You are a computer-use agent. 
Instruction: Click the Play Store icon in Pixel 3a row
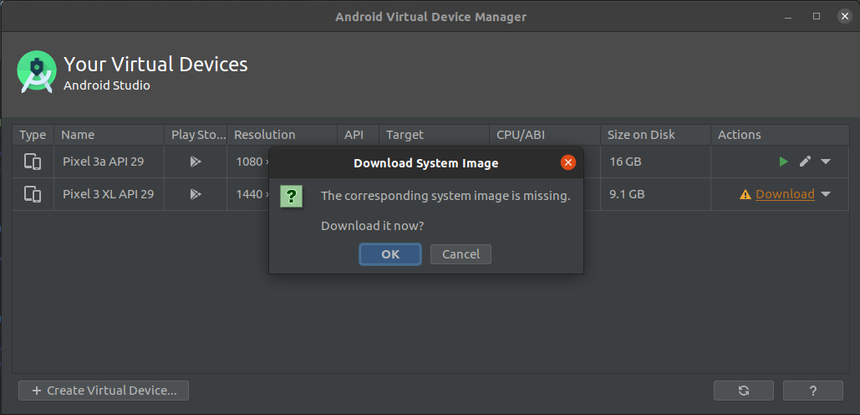[195, 162]
